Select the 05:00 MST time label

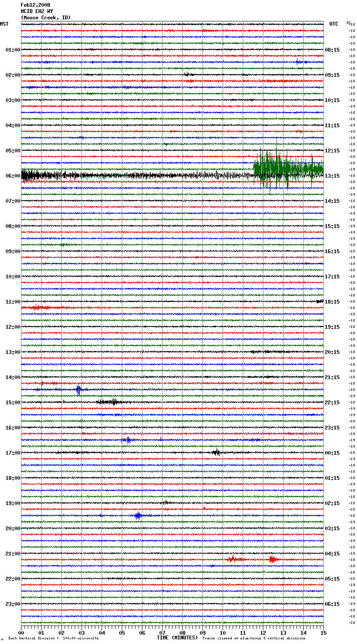pos(13,151)
